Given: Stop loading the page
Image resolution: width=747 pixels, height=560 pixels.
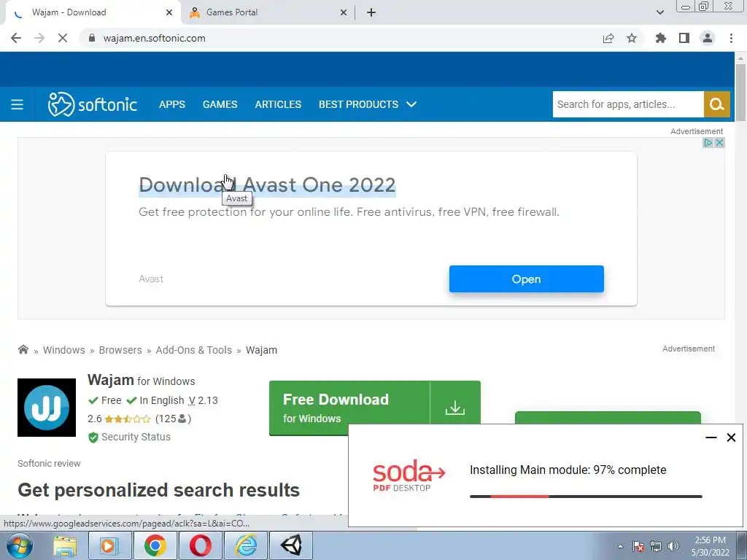Looking at the screenshot, I should tap(63, 38).
